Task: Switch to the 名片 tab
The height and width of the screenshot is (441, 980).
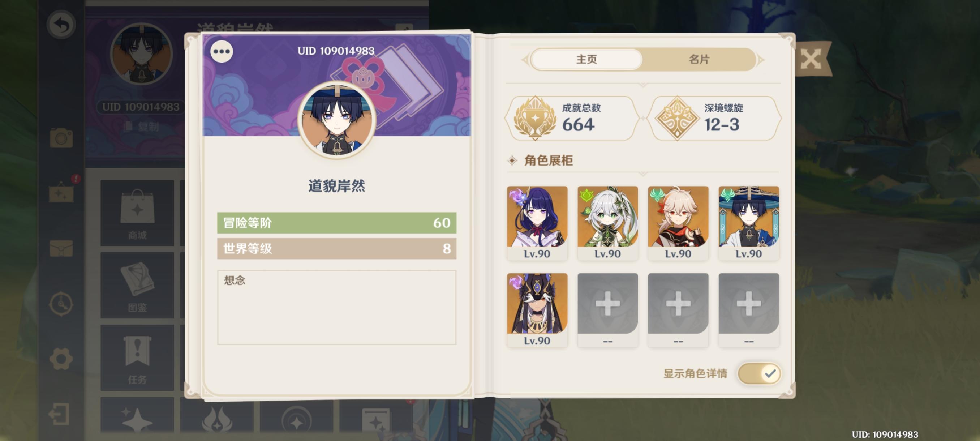Action: point(699,59)
